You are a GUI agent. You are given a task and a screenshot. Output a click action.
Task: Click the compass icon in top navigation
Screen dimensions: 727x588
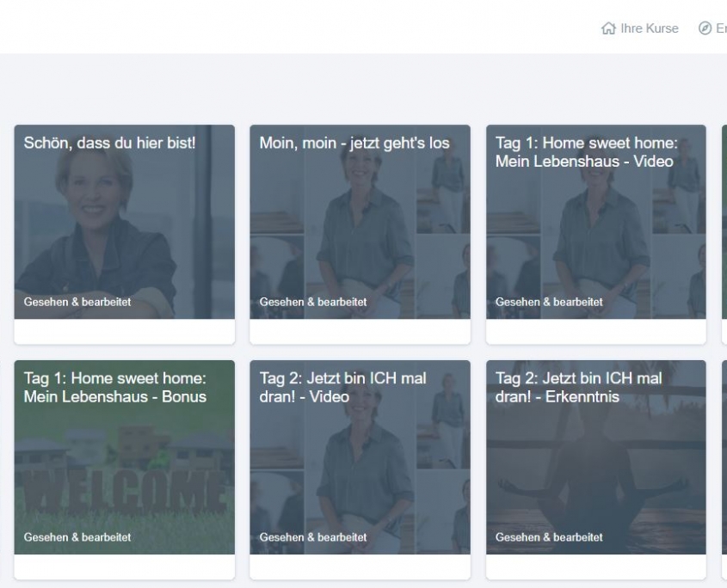pyautogui.click(x=705, y=28)
